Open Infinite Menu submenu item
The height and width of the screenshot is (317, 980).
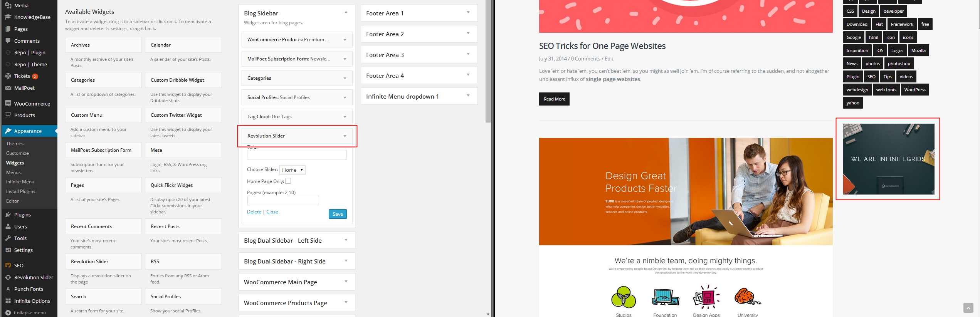pyautogui.click(x=20, y=181)
